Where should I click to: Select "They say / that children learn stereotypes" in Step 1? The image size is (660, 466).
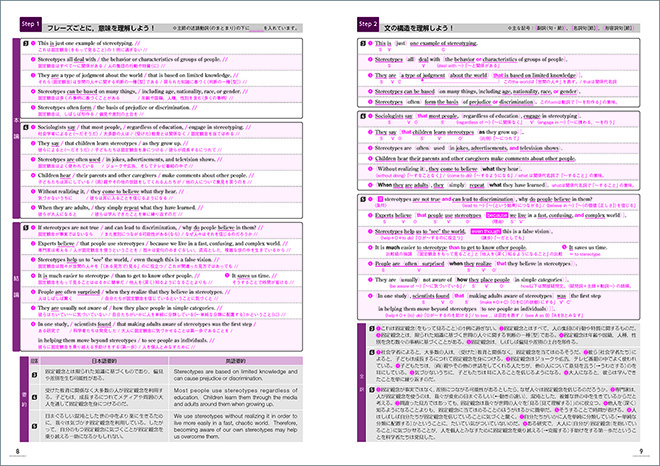pyautogui.click(x=113, y=143)
